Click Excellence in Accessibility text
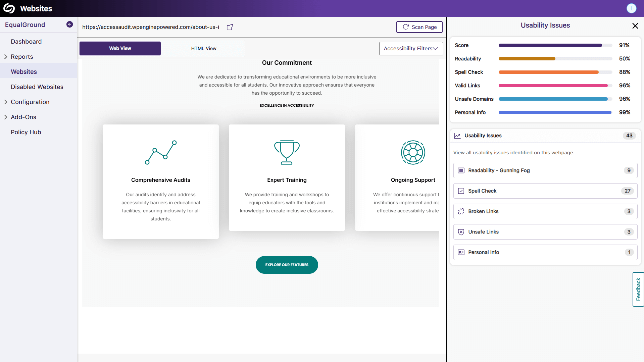Image resolution: width=644 pixels, height=362 pixels. (287, 105)
